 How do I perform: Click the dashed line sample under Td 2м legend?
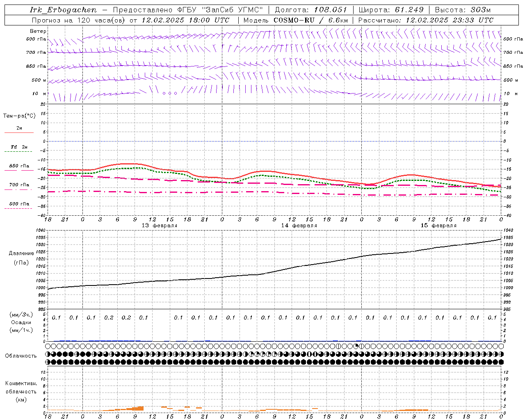18,152
